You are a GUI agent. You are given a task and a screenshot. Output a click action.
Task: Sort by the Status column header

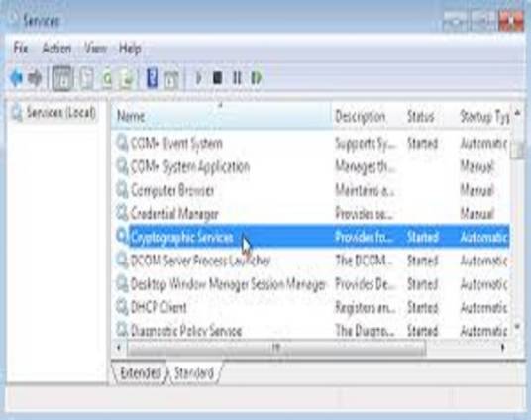[x=430, y=116]
